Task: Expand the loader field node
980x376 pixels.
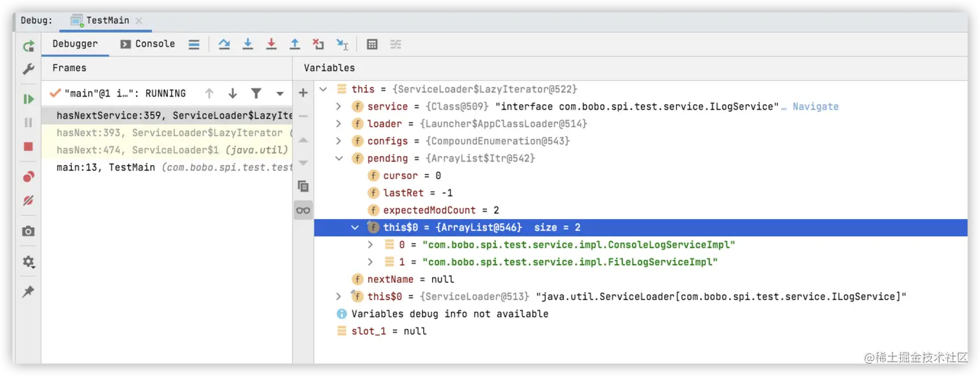Action: tap(338, 124)
